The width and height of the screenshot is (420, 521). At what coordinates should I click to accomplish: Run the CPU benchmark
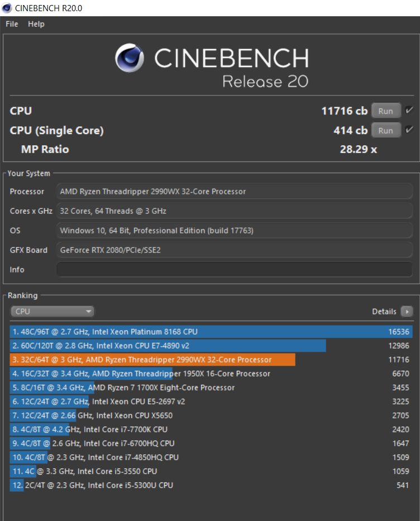[386, 111]
